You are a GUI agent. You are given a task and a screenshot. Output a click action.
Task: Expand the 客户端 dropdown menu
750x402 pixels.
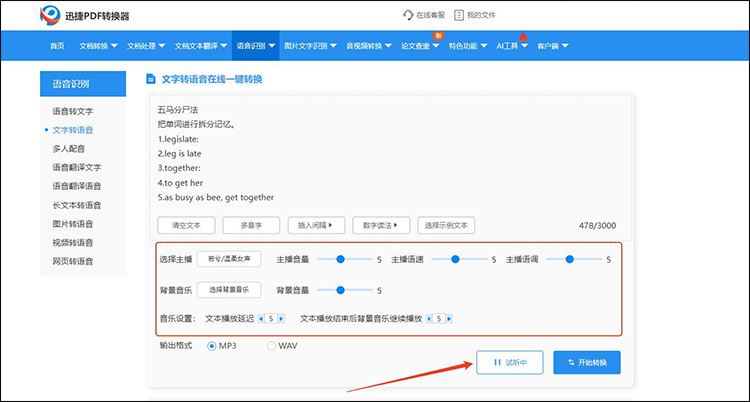tap(552, 46)
